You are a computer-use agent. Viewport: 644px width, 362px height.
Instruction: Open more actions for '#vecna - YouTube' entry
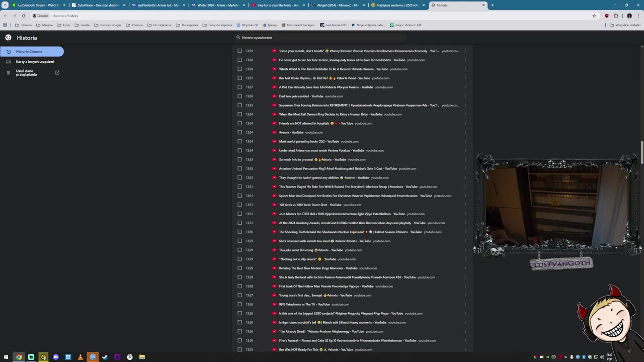point(465,132)
